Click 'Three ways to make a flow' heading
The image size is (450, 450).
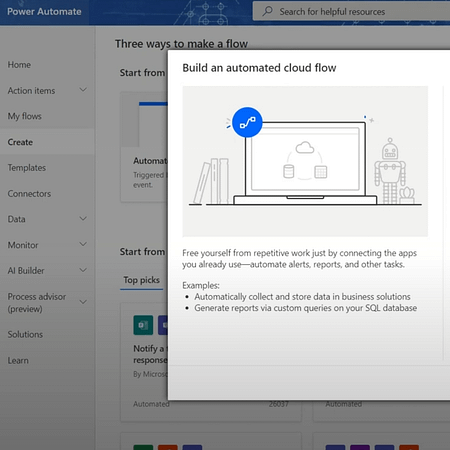point(181,44)
